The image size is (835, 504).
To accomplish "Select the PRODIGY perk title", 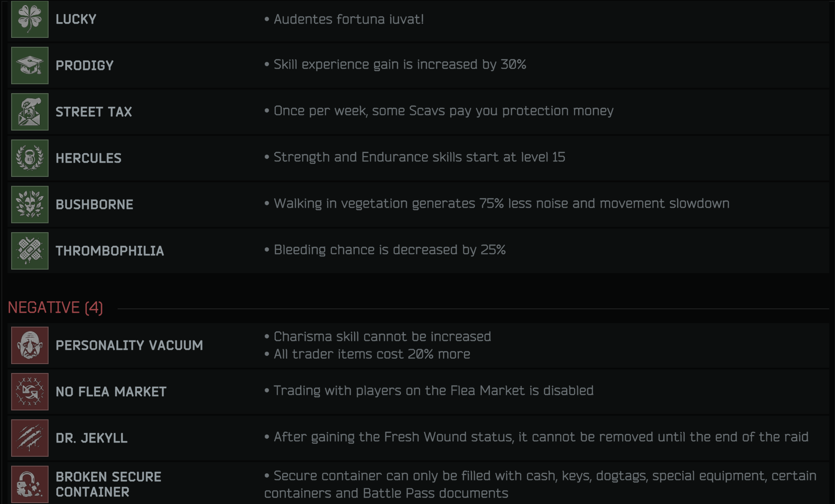I will tap(85, 66).
